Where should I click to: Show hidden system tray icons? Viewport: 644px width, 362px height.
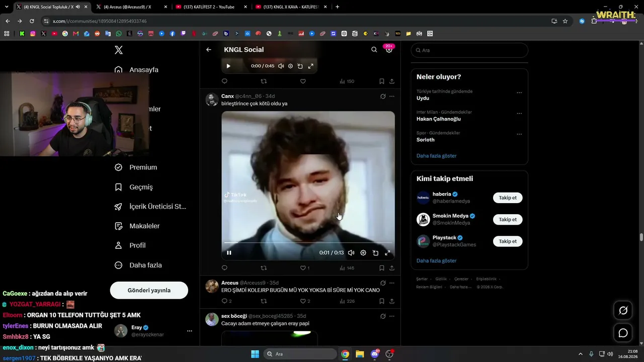click(580, 354)
